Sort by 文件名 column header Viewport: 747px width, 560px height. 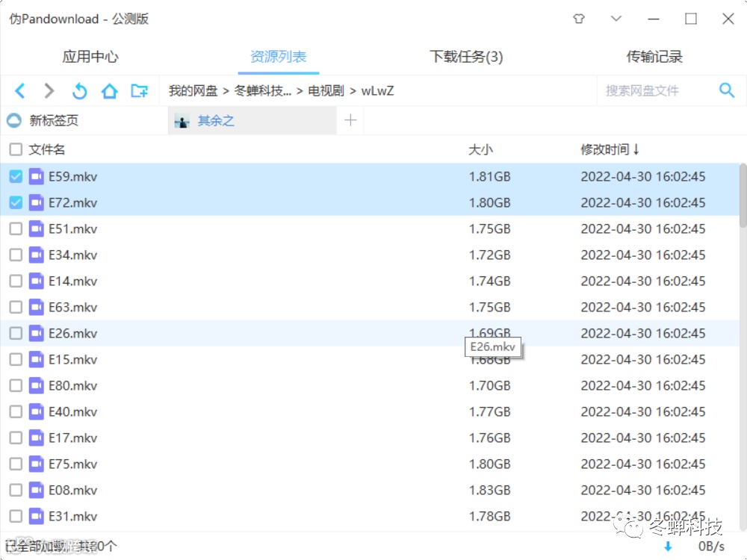46,149
